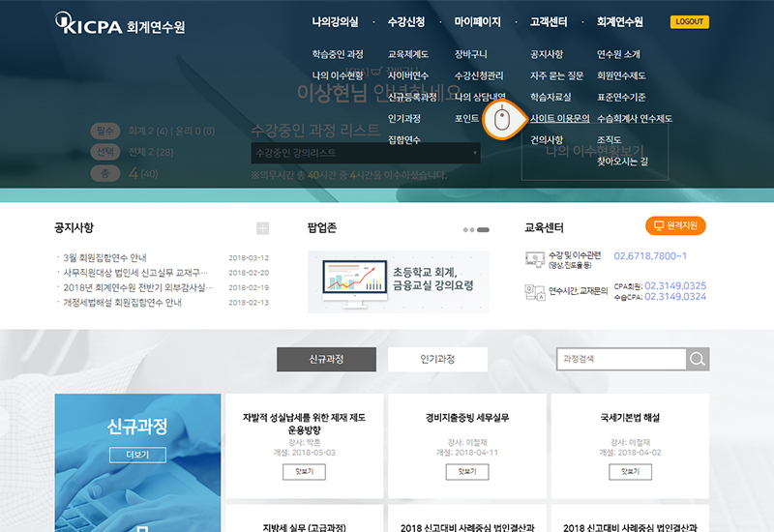Click 맛보기 for 국세기본법 해설
Viewport: 774px width, 532px height.
630,472
